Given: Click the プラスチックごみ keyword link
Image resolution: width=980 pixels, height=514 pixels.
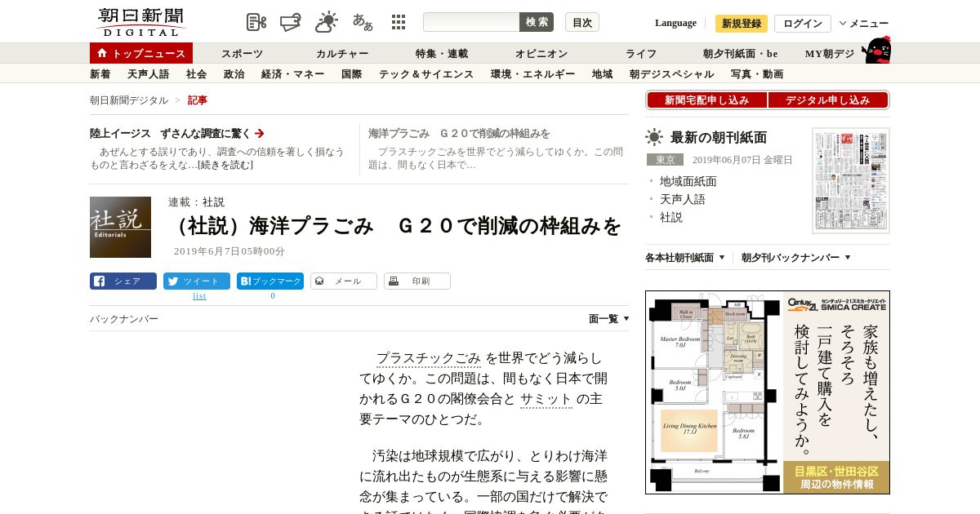Looking at the screenshot, I should (x=429, y=358).
